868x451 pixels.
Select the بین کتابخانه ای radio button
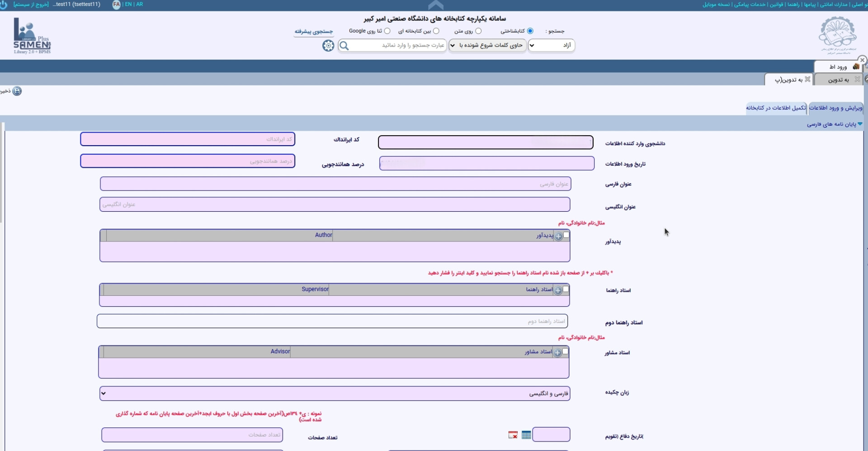(436, 31)
